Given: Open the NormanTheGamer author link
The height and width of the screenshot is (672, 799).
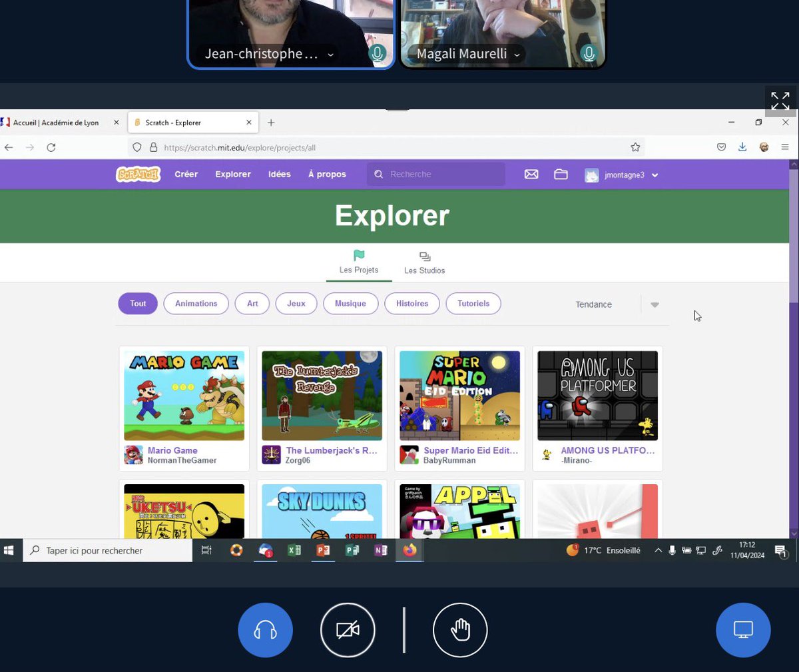Looking at the screenshot, I should (182, 460).
